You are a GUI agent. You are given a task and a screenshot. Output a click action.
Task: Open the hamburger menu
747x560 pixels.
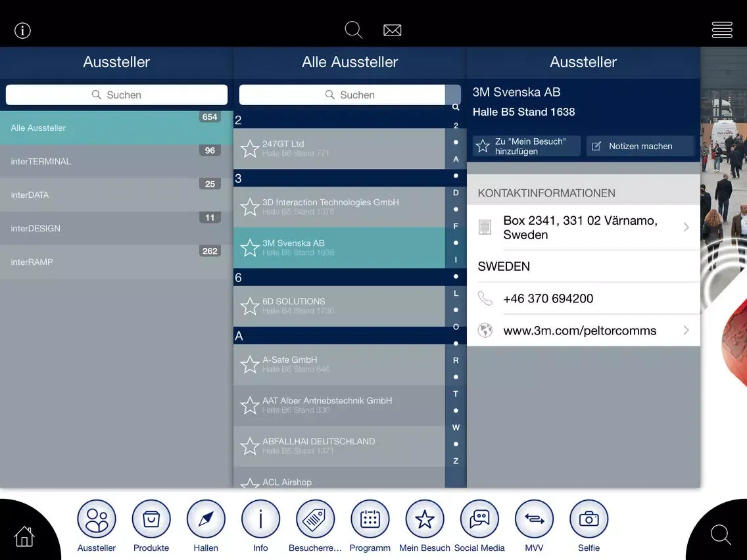click(x=722, y=30)
